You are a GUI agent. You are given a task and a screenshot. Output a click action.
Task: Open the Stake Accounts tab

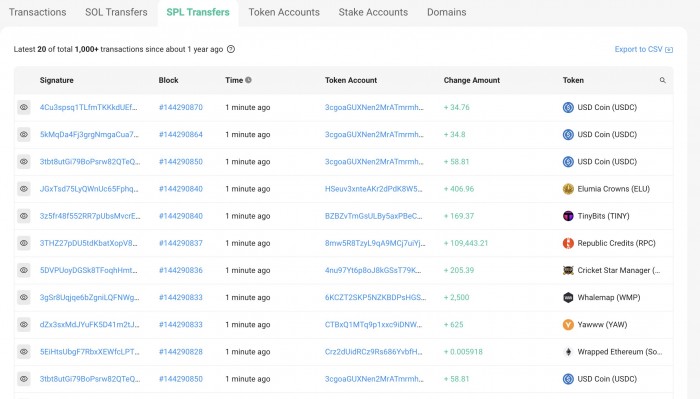click(373, 12)
